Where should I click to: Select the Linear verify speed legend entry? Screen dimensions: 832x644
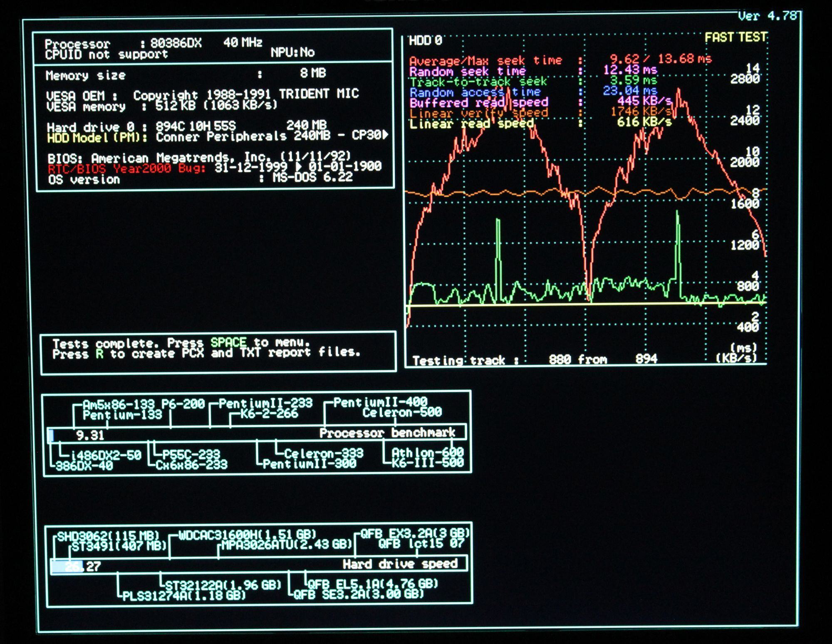point(478,113)
